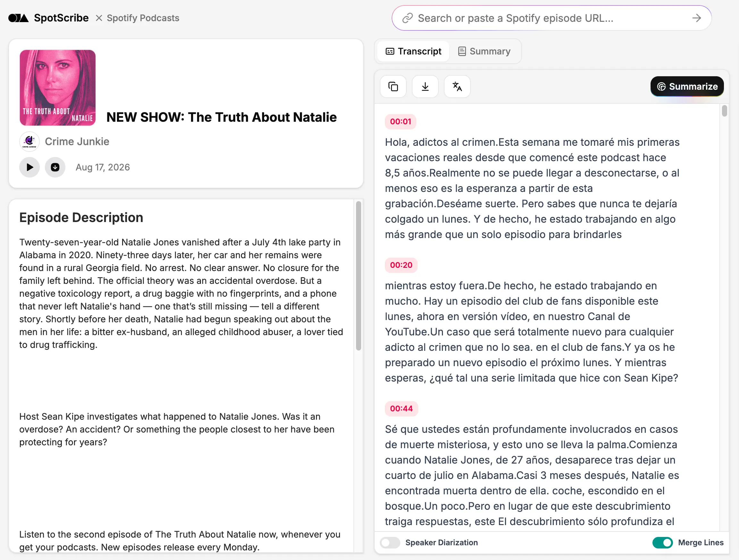The image size is (739, 560).
Task: Copy the transcript with copy icon
Action: click(393, 87)
